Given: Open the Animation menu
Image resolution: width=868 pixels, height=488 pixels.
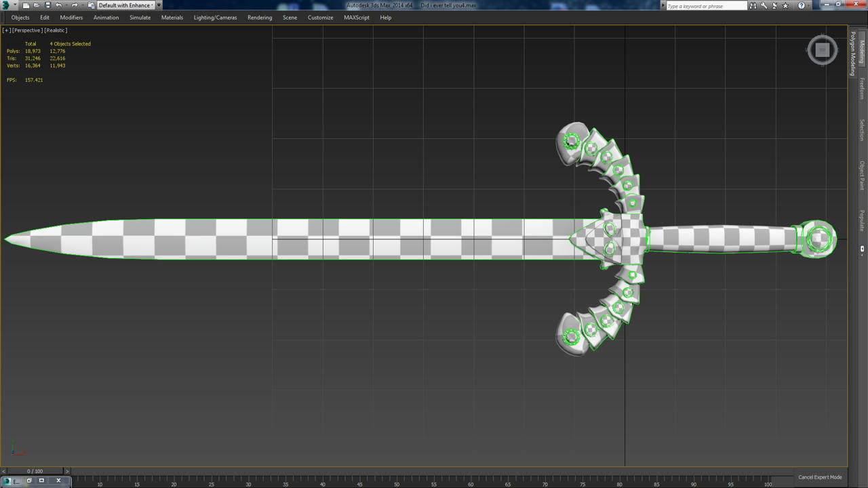Looking at the screenshot, I should [x=106, y=18].
